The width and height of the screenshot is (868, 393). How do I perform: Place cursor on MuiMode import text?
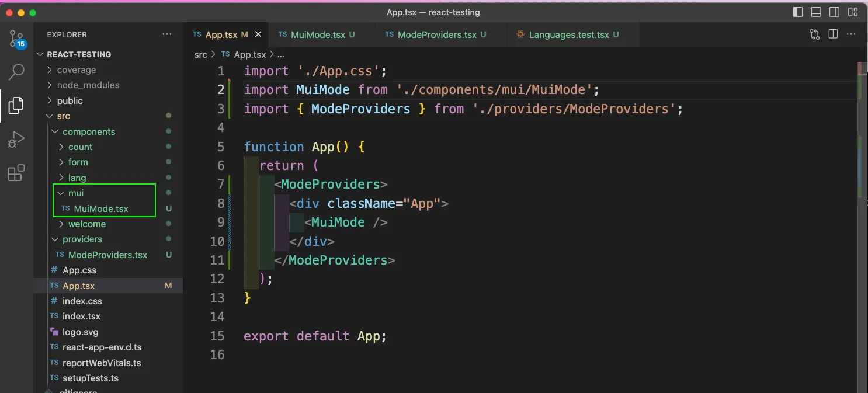[x=323, y=90]
